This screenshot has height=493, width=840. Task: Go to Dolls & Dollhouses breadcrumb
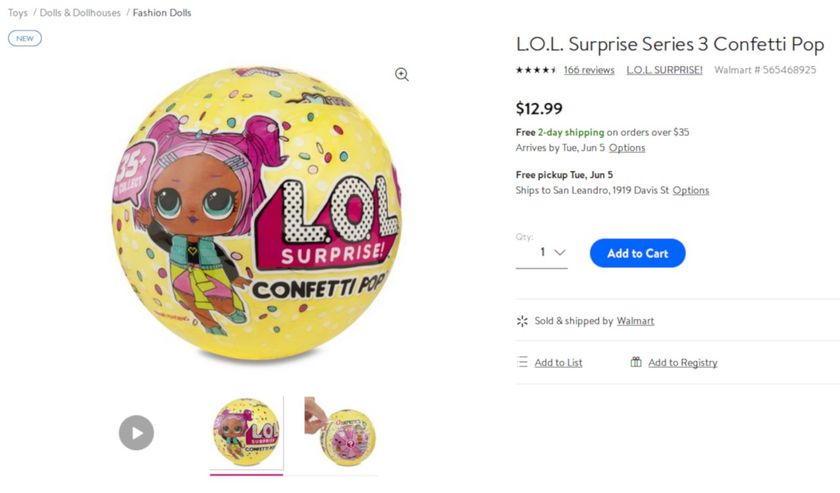coord(80,13)
